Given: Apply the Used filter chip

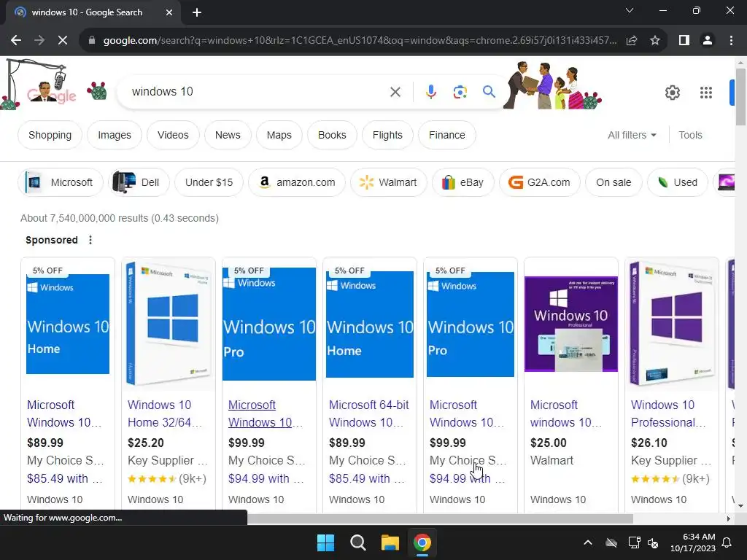Looking at the screenshot, I should (x=678, y=182).
